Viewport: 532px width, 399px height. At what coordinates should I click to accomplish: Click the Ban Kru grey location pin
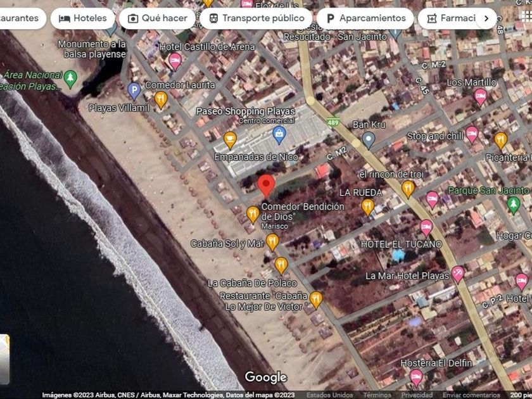click(x=368, y=140)
